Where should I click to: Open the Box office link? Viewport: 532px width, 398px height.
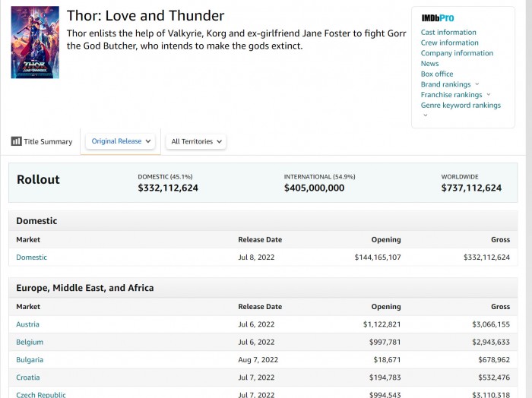(437, 74)
